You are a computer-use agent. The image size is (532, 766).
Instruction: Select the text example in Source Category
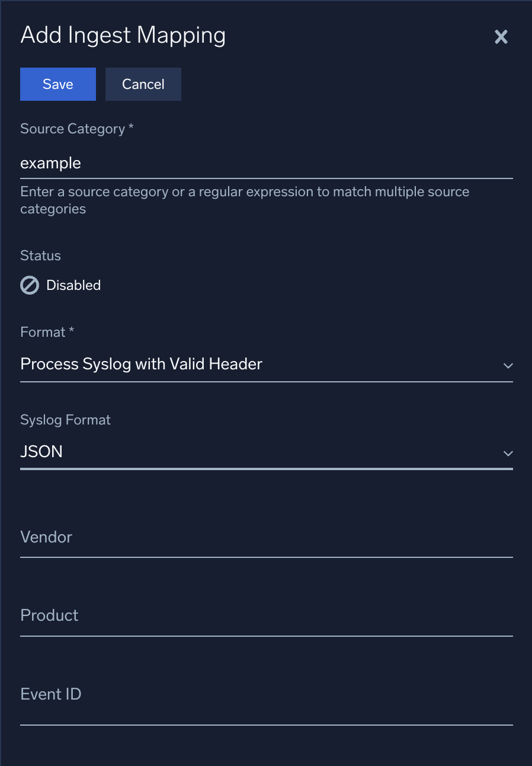coord(50,163)
